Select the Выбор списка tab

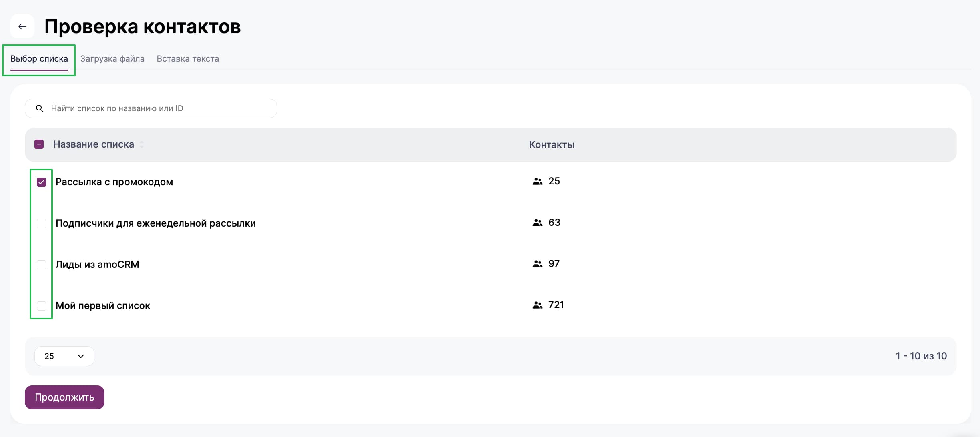point(39,59)
